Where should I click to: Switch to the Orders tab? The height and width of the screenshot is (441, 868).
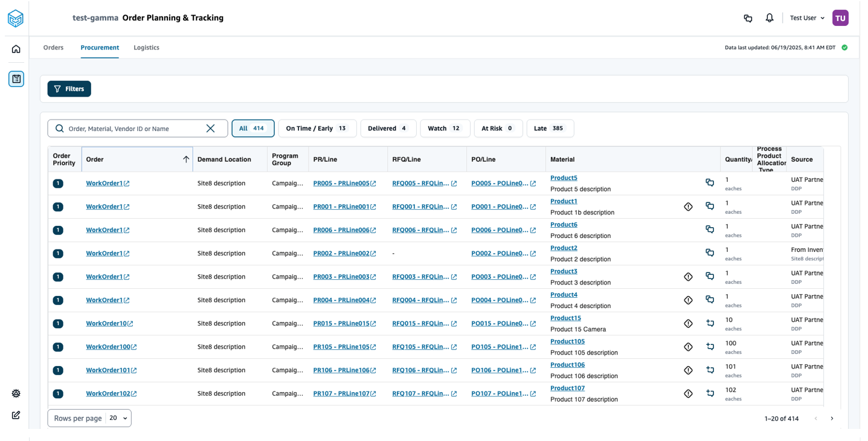coord(53,48)
